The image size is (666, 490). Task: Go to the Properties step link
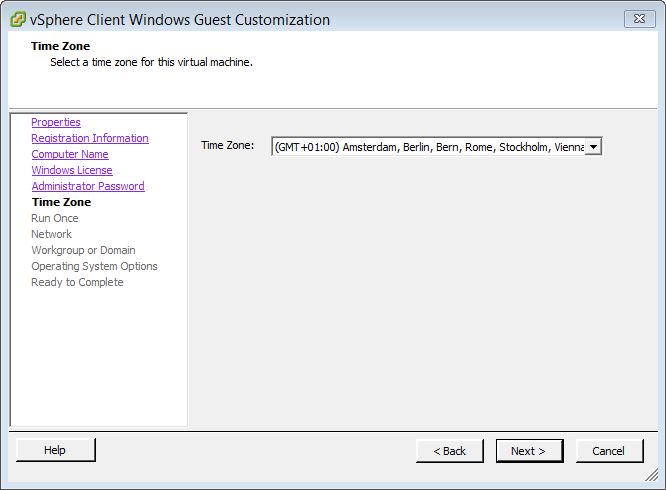point(56,122)
